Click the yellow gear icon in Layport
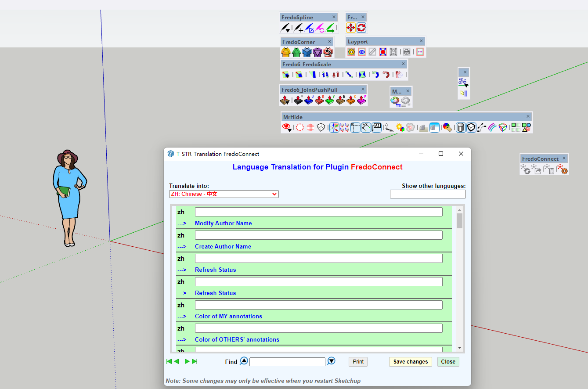This screenshot has width=588, height=389. tap(351, 52)
